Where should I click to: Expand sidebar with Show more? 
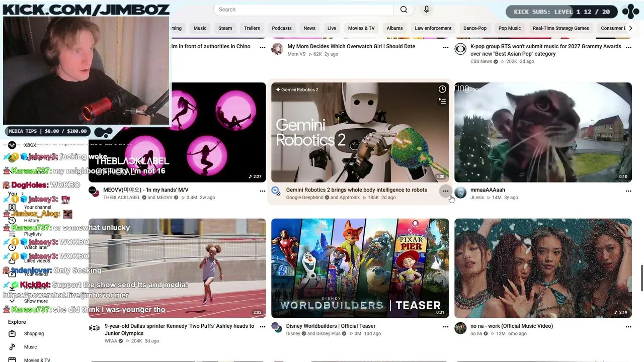pos(36,301)
